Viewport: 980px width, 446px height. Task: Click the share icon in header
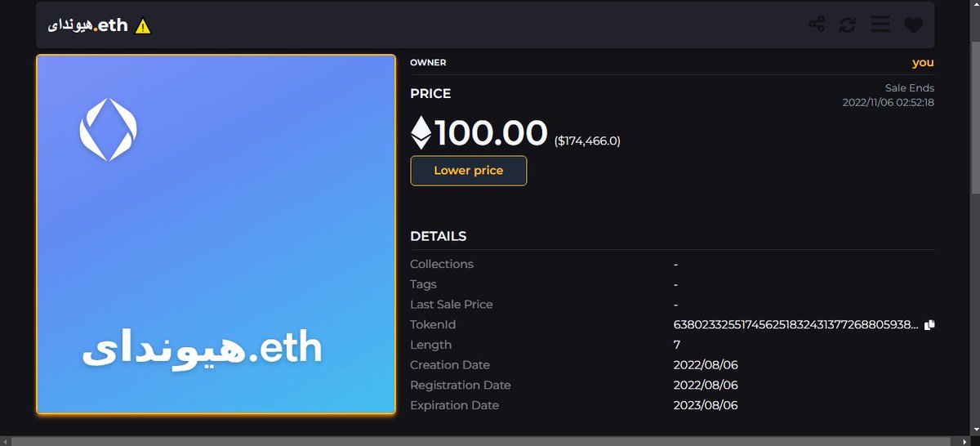pos(816,25)
